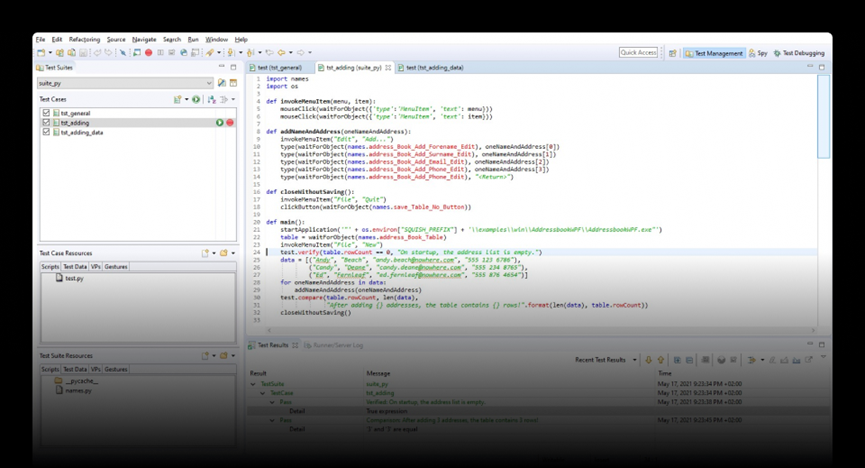The image size is (865, 468).
Task: Click the pencil search tool icon in toolbar
Action: 210,53
